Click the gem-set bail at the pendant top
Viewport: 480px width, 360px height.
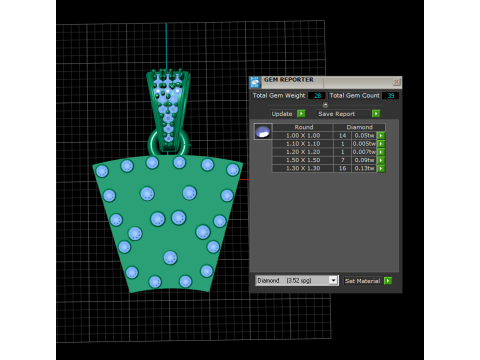point(168,110)
